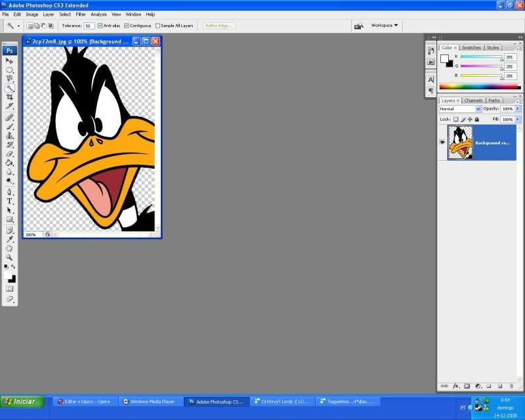Select the Dodge tool
Screen dimensions: 525x420
coord(9,181)
